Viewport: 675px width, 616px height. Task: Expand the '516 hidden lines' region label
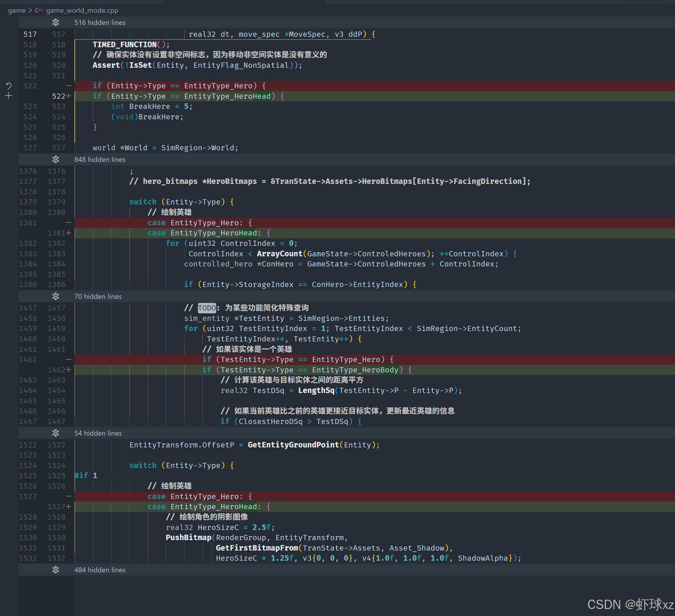point(100,22)
